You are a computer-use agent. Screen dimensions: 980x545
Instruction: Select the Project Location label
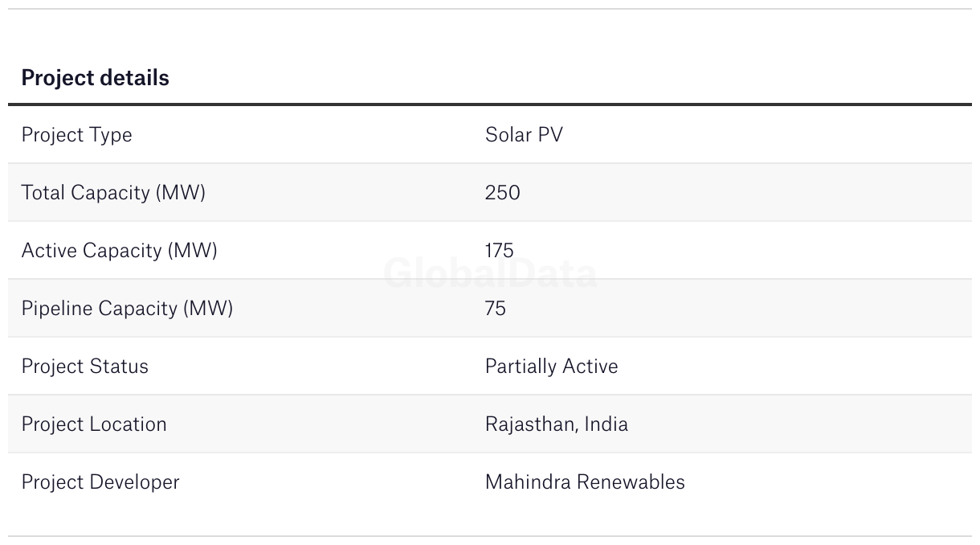(x=94, y=424)
